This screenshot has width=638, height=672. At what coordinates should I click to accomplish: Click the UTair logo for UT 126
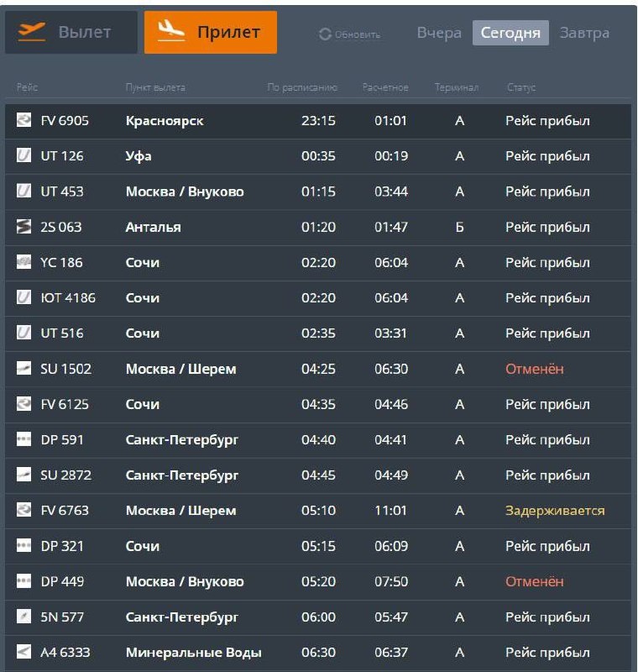24,155
